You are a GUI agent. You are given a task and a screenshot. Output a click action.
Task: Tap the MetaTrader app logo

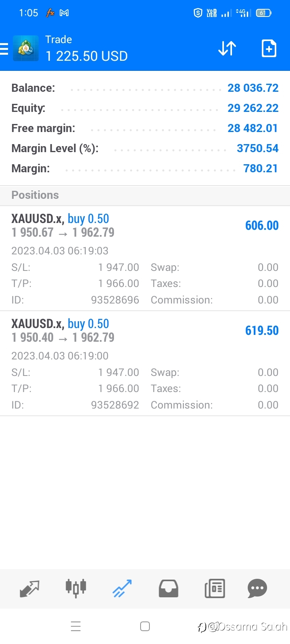26,48
